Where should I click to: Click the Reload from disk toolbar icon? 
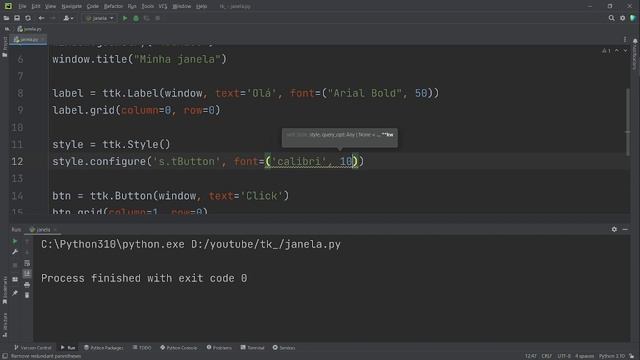point(28,18)
